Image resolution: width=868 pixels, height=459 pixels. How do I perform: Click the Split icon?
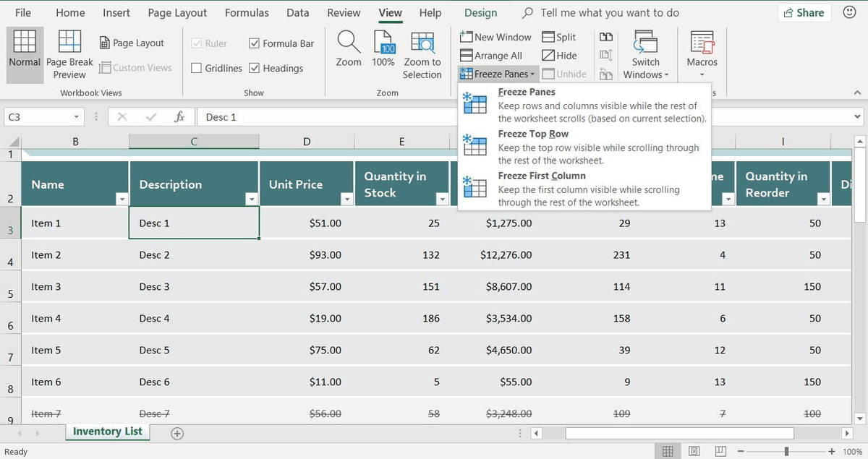click(x=561, y=36)
